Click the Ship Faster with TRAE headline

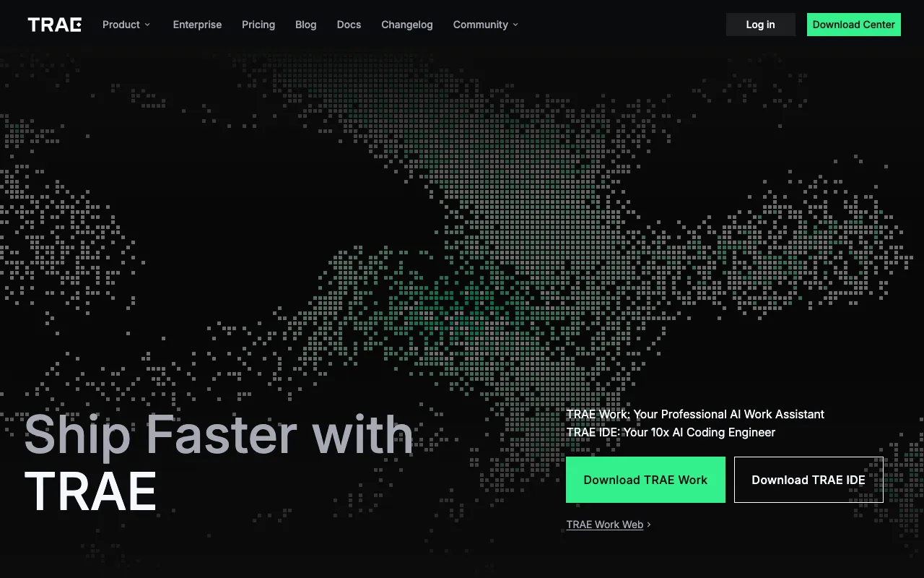point(219,463)
